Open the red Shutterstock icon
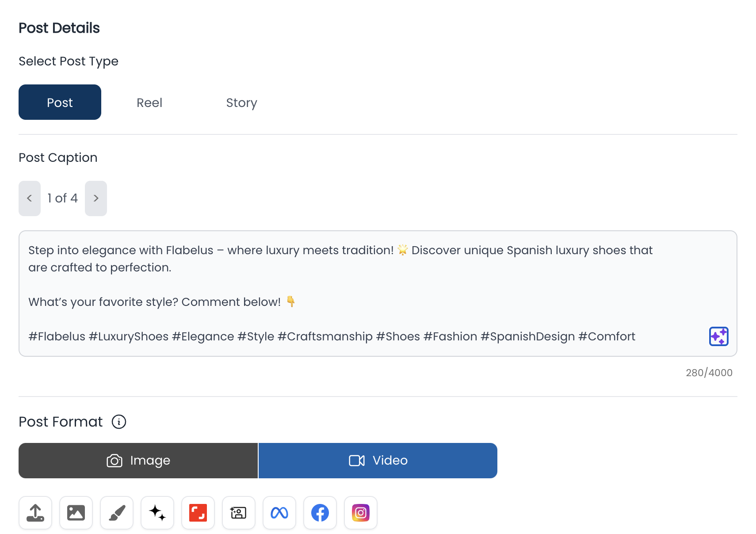The width and height of the screenshot is (756, 534). coord(198,513)
